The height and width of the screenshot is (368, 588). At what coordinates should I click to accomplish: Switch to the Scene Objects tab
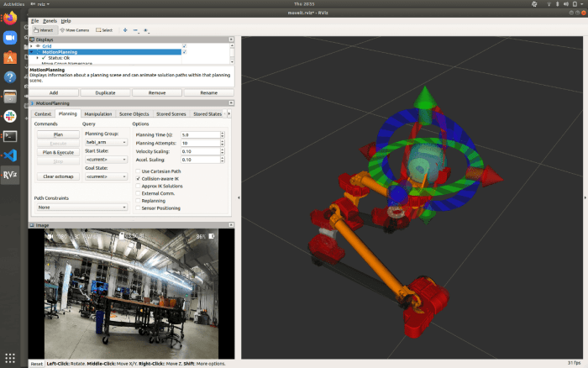point(134,113)
